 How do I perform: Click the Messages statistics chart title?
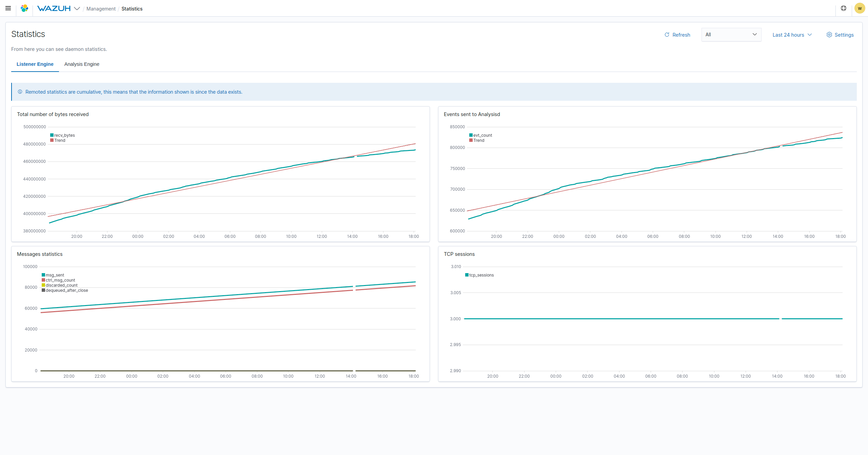[x=40, y=254]
